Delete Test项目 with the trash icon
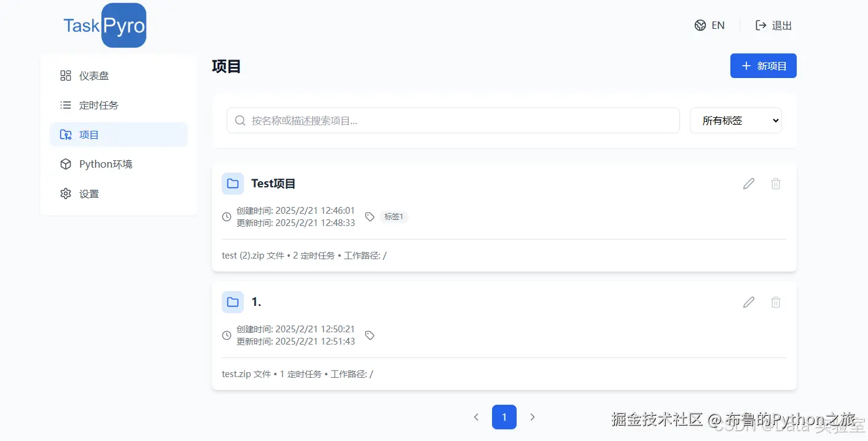Screen dimensions: 868x441 pos(775,183)
